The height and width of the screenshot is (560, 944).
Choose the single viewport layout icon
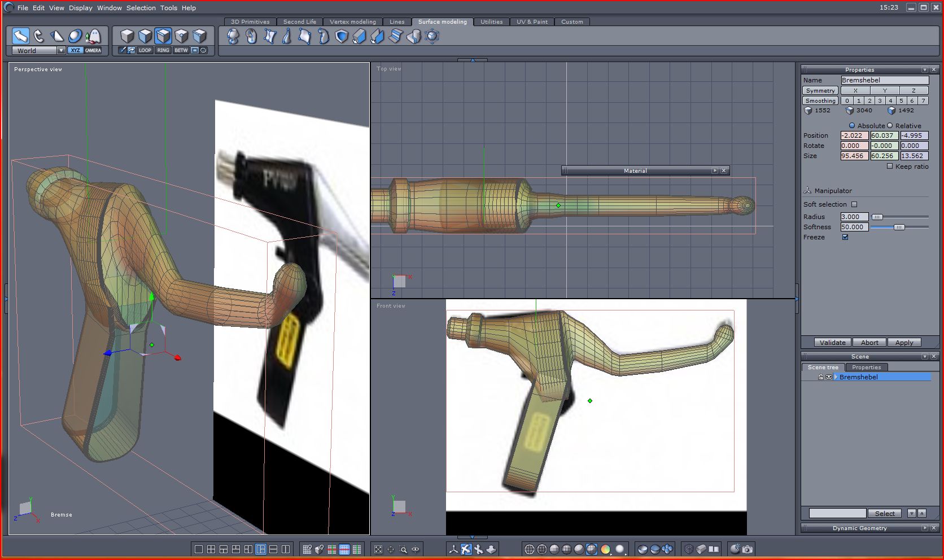click(199, 549)
